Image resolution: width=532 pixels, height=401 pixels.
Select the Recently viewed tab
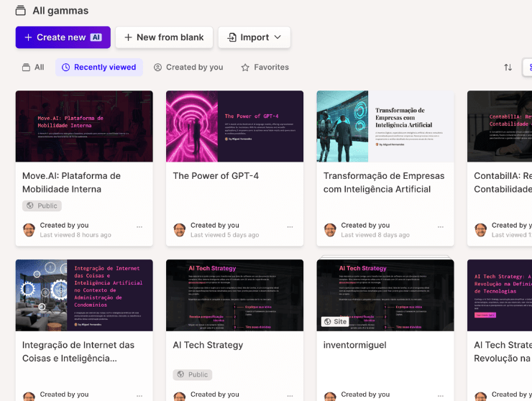98,68
